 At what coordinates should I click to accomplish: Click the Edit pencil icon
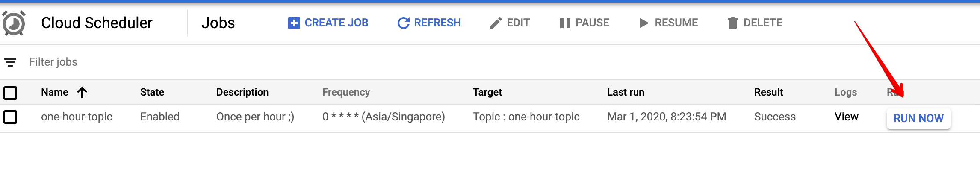pos(496,23)
